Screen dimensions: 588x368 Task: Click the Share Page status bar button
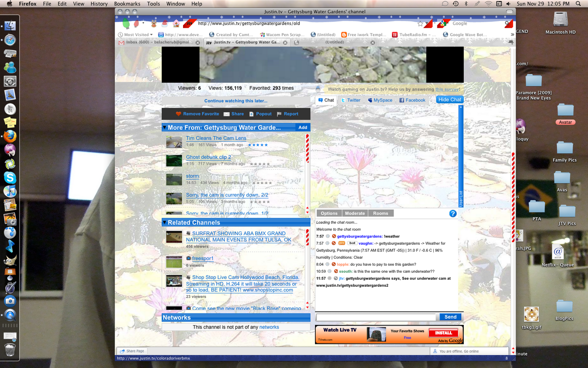tap(132, 351)
